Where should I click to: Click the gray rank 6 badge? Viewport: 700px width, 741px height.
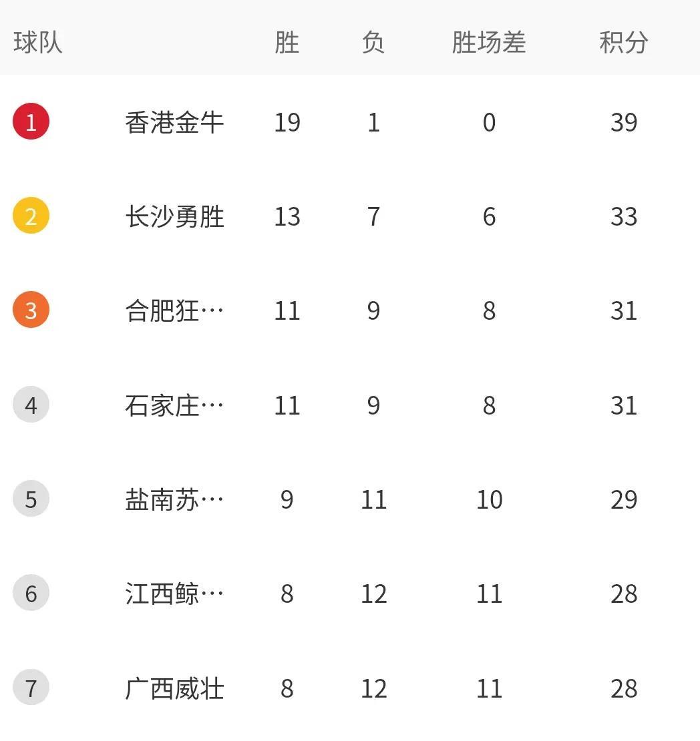(x=31, y=593)
